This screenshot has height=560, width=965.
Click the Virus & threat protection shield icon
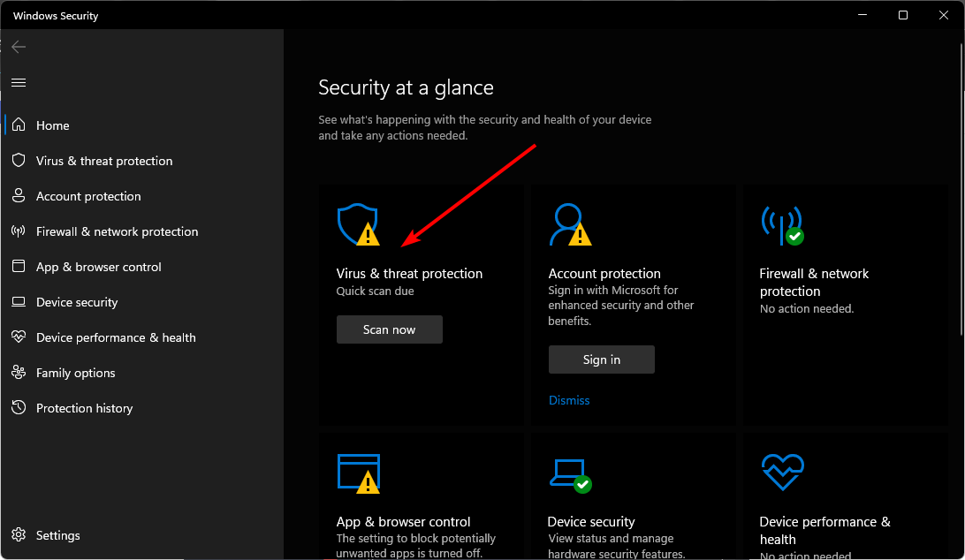[358, 224]
